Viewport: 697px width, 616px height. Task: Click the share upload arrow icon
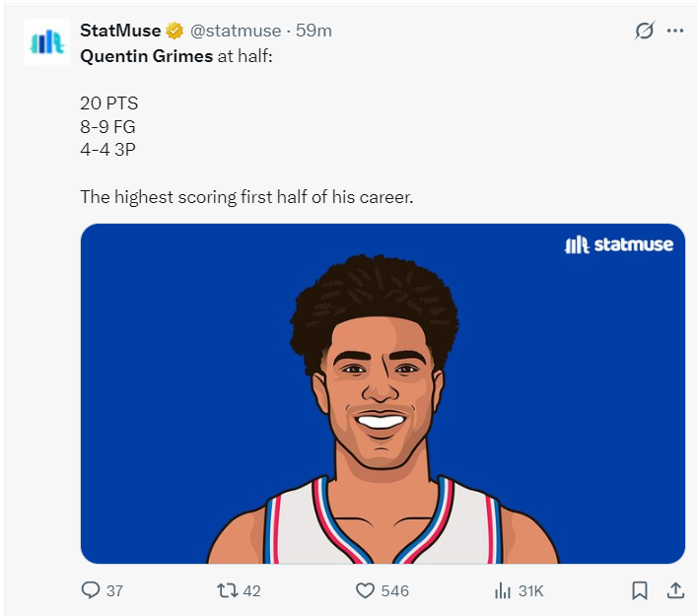pos(675,590)
